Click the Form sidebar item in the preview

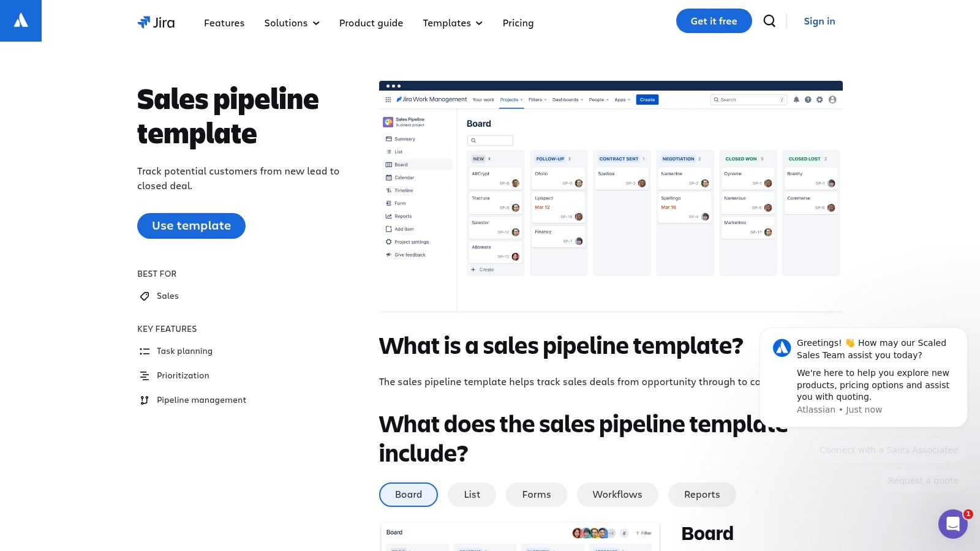418,203
